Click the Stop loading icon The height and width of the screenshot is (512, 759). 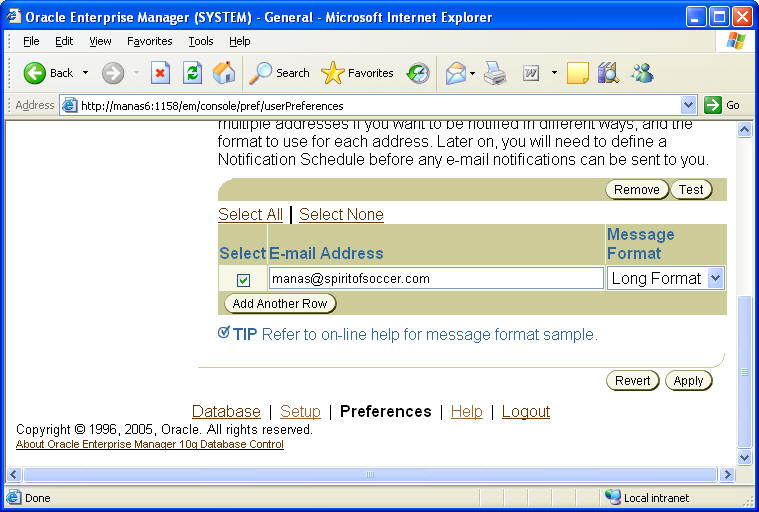pos(160,73)
